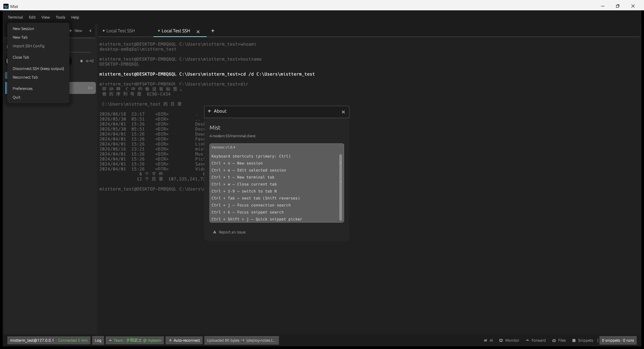Open the Files panel
This screenshot has width=644, height=349.
pos(559,340)
